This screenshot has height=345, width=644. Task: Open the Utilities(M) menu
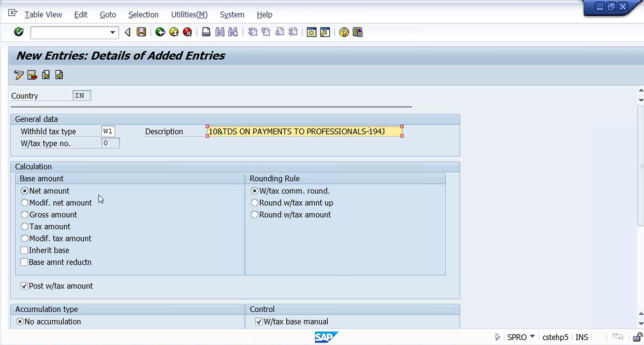189,15
